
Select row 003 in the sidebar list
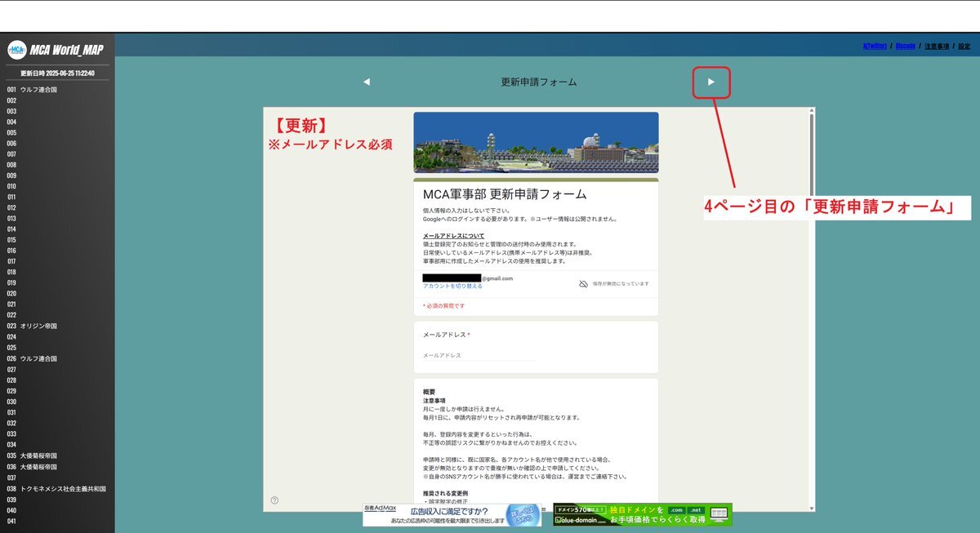click(57, 111)
